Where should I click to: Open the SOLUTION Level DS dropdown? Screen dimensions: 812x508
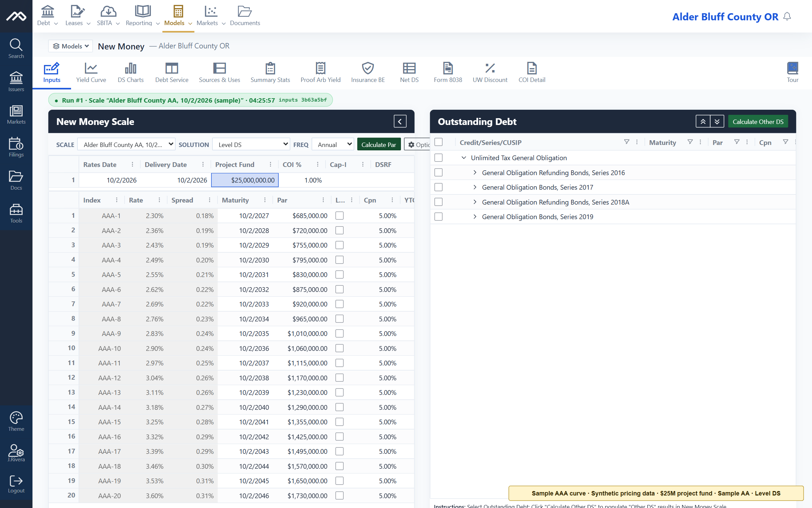(251, 145)
